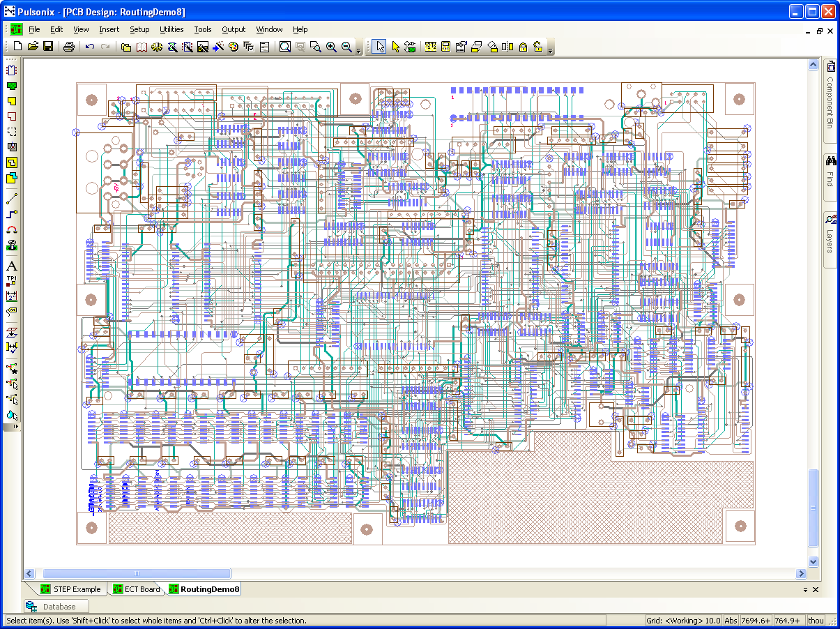
Task: Activate the arrow Select mode button
Action: click(379, 47)
